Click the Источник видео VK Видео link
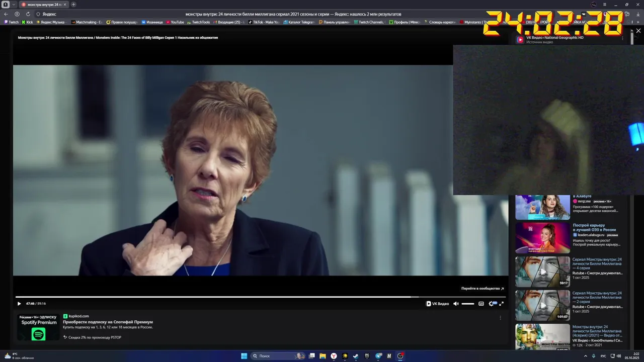 coord(554,38)
